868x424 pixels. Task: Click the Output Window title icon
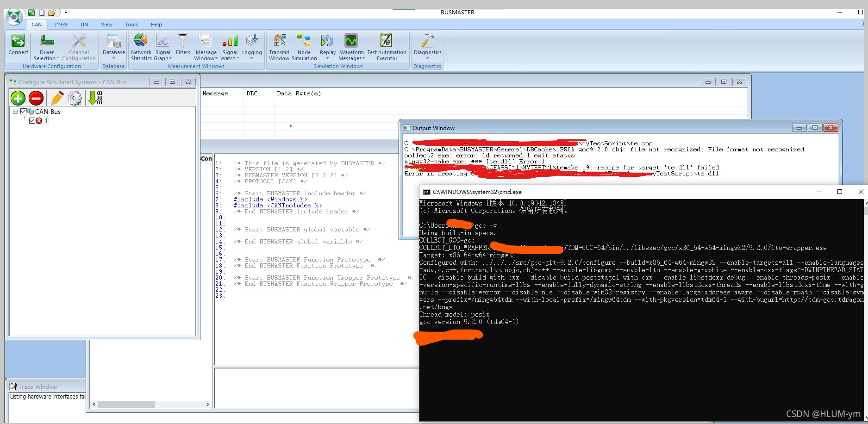pos(406,128)
